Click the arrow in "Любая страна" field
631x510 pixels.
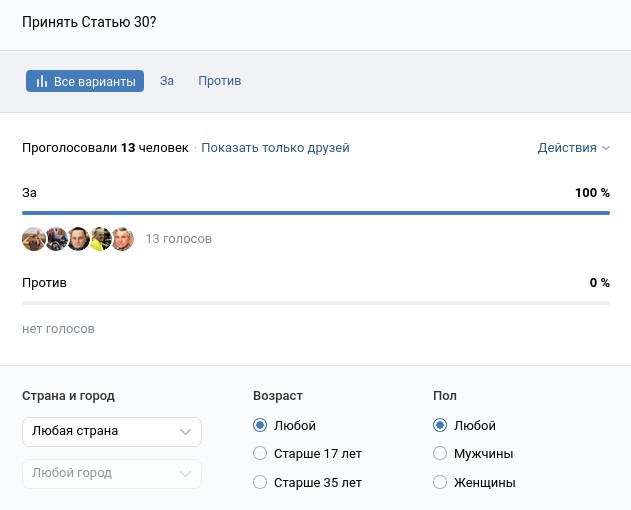[185, 432]
